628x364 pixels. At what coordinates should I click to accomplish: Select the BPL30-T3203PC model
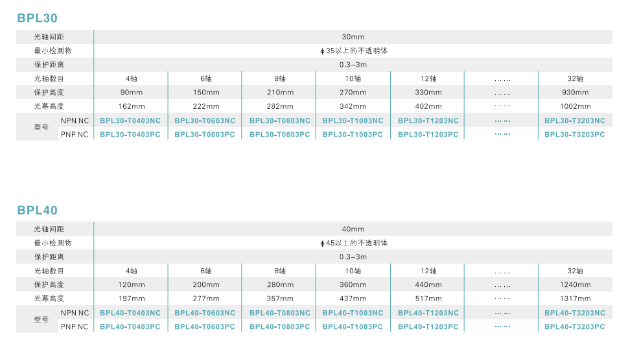click(x=575, y=135)
